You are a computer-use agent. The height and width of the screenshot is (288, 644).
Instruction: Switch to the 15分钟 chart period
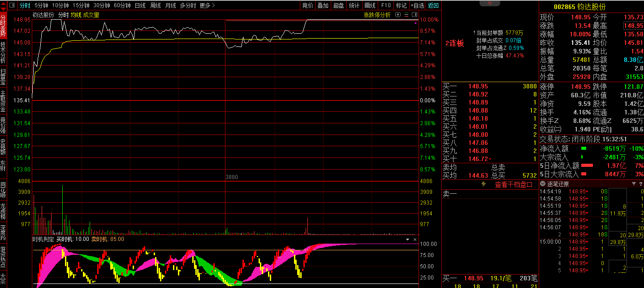81,5
